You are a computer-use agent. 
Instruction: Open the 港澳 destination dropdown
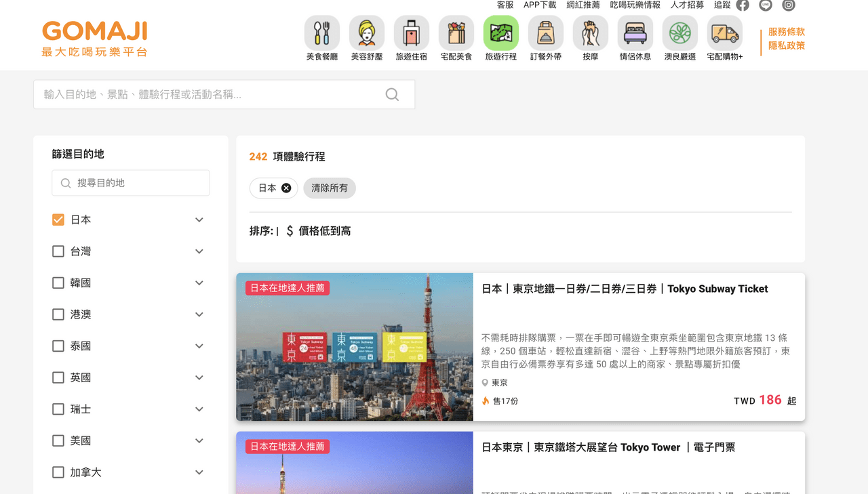(x=199, y=314)
